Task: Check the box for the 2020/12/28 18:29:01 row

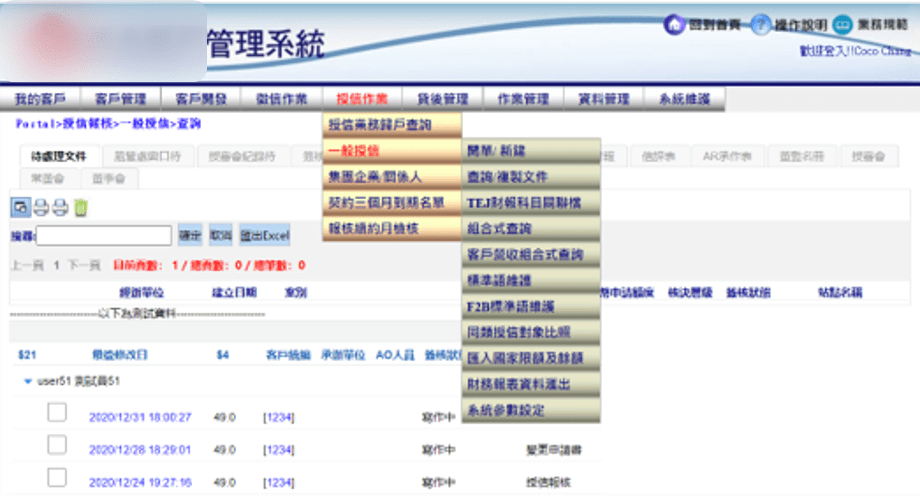Action: click(x=57, y=445)
